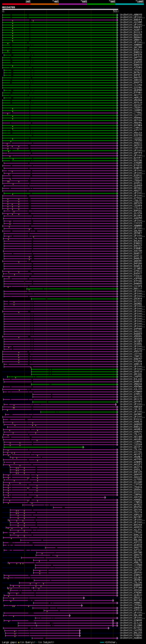146x644 pixels.
Task: Click the white query sequence bar
Action: click(x=60, y=10)
